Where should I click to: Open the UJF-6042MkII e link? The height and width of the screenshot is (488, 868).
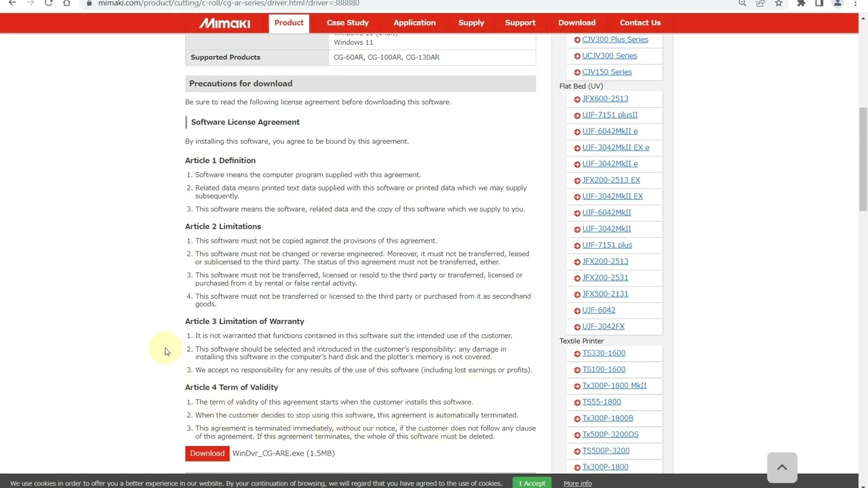pyautogui.click(x=610, y=131)
